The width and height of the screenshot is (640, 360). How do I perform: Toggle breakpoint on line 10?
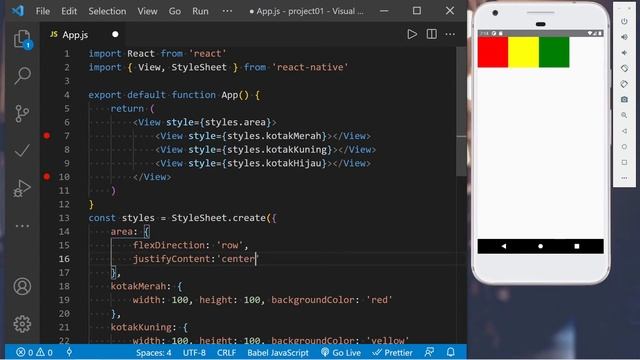tap(47, 177)
